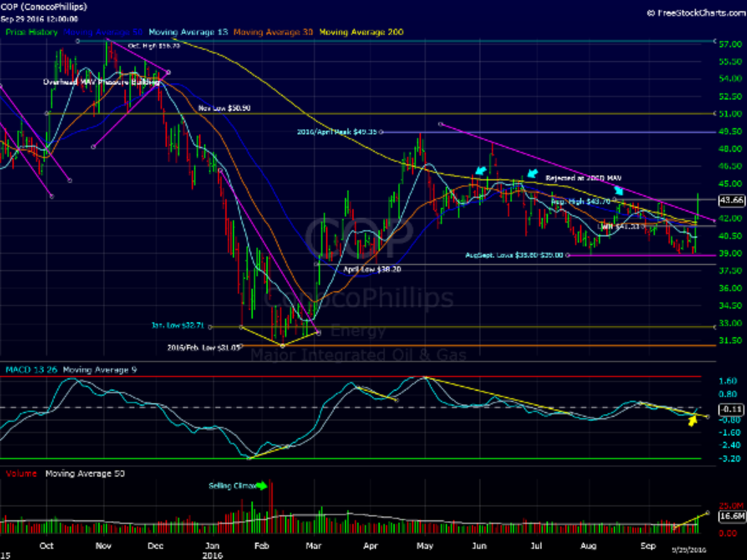Click the May label on the time axis
This screenshot has width=747, height=560.
[x=425, y=545]
